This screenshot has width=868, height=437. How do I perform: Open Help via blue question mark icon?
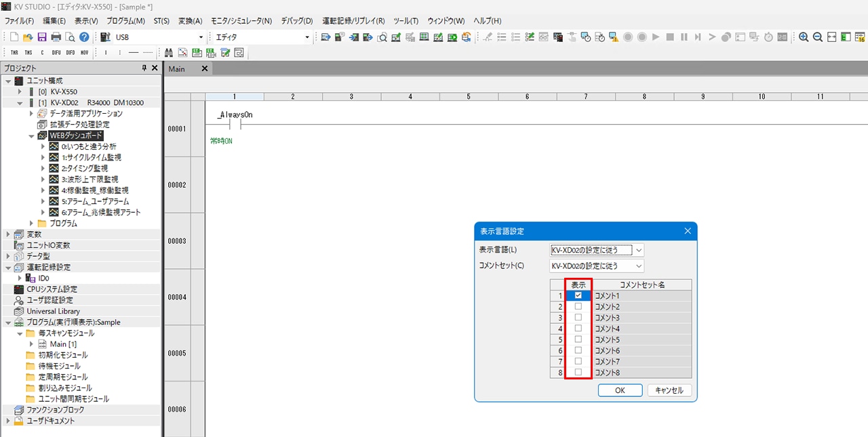84,37
